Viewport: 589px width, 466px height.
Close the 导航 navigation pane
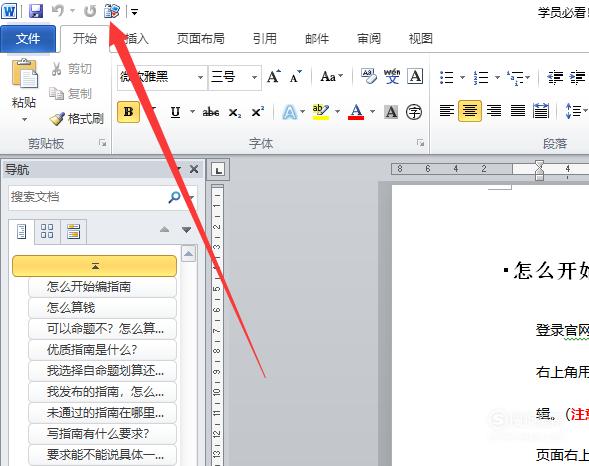coord(194,169)
